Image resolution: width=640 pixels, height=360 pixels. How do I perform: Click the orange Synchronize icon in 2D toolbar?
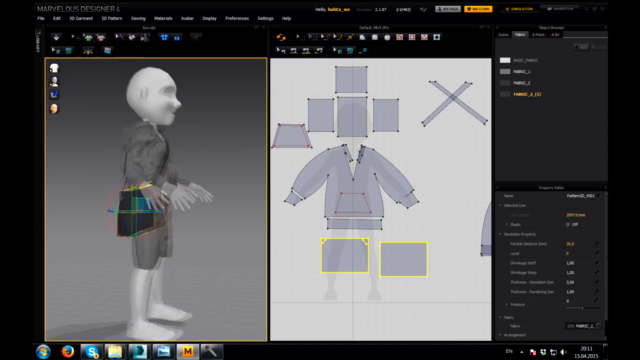[281, 37]
